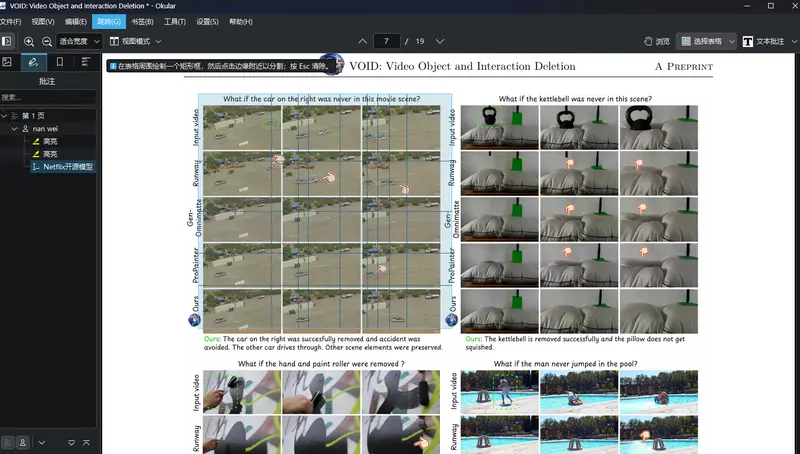Toggle group annotations by page button
Viewport: 800px width, 454px height.
7,441
